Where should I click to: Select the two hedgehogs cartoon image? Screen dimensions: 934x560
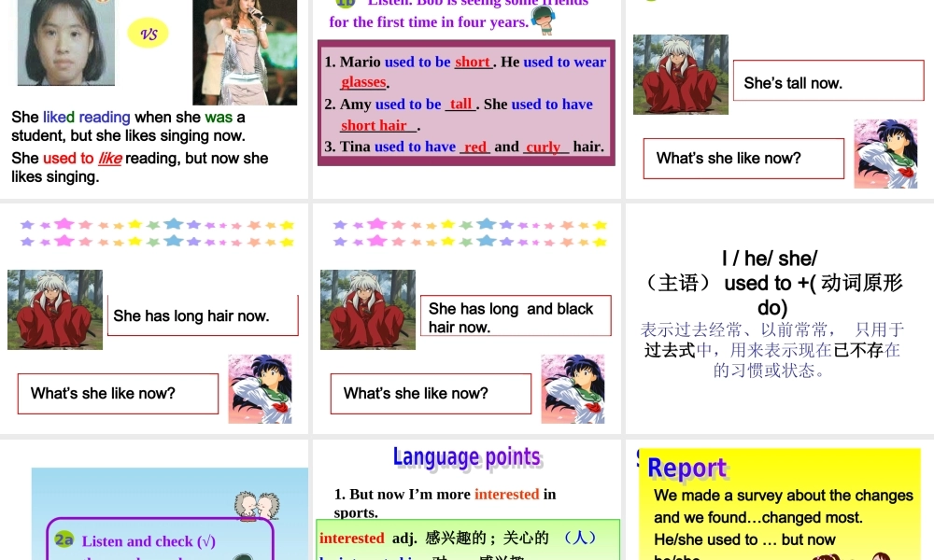click(x=257, y=506)
